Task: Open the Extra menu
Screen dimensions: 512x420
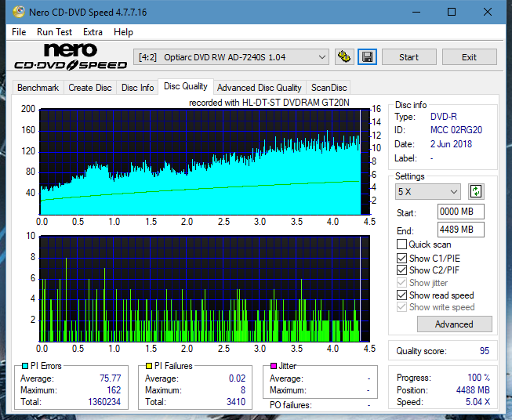Action: coord(93,32)
